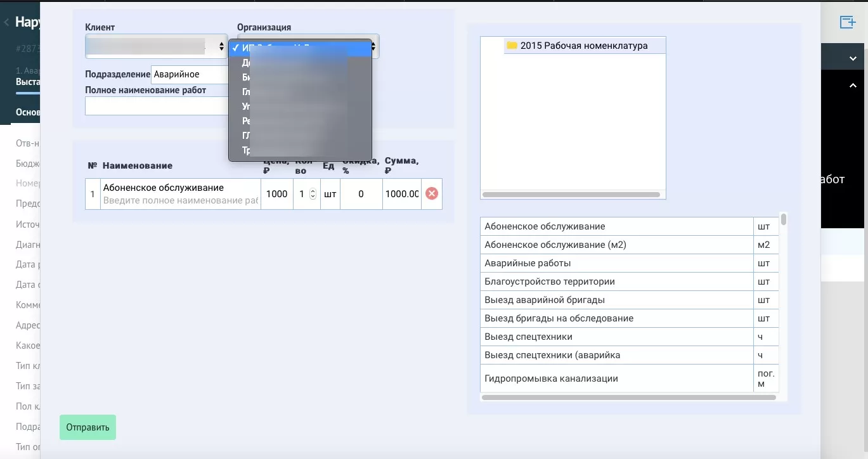Click the Подразделение field with Аварийное

coord(189,75)
